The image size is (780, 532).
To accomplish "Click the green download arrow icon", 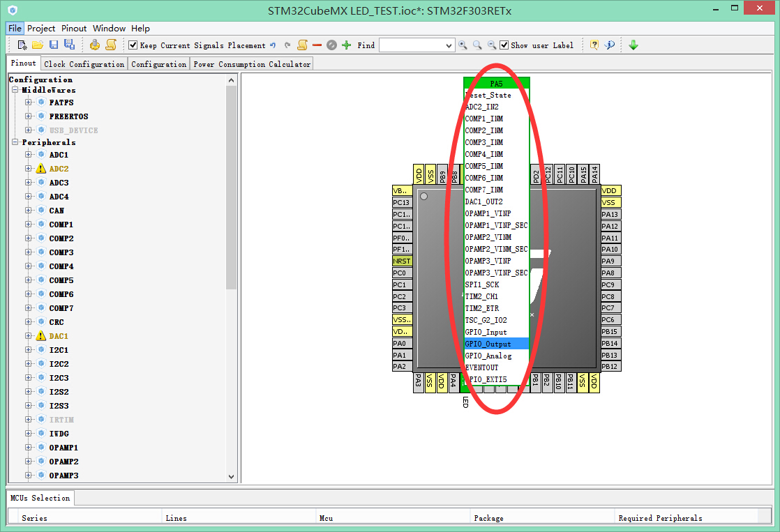I will point(633,45).
